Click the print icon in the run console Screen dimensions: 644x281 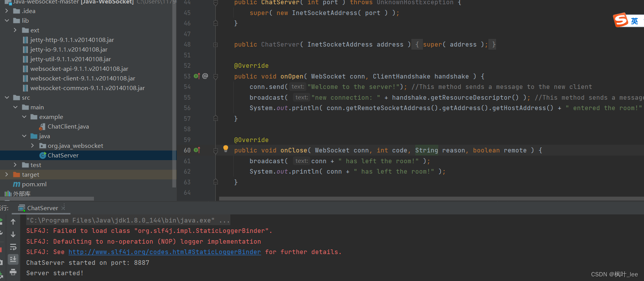[x=13, y=272]
